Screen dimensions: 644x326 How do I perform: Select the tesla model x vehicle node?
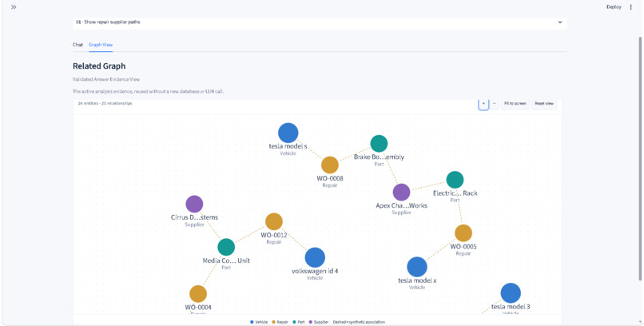417,267
